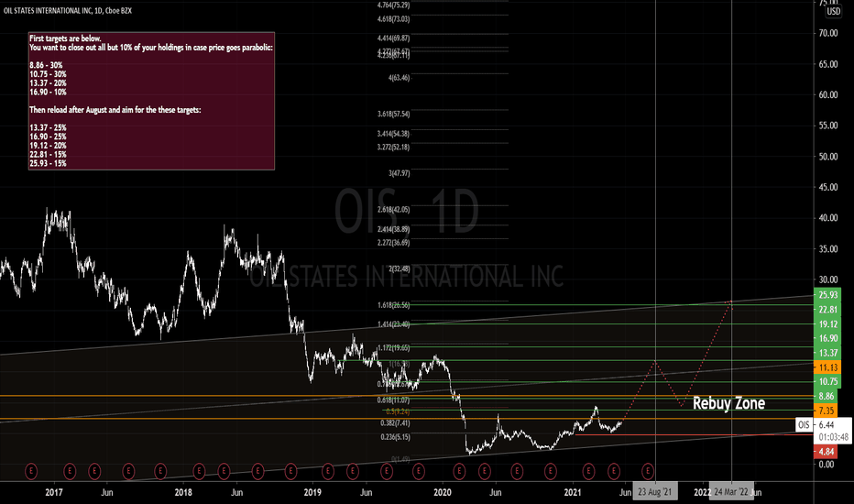Click the green 10.75 price label
This screenshot has height=504, width=854.
[827, 381]
